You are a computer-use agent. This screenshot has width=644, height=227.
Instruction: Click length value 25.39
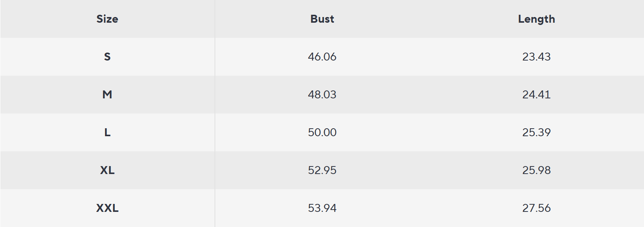pyautogui.click(x=536, y=132)
